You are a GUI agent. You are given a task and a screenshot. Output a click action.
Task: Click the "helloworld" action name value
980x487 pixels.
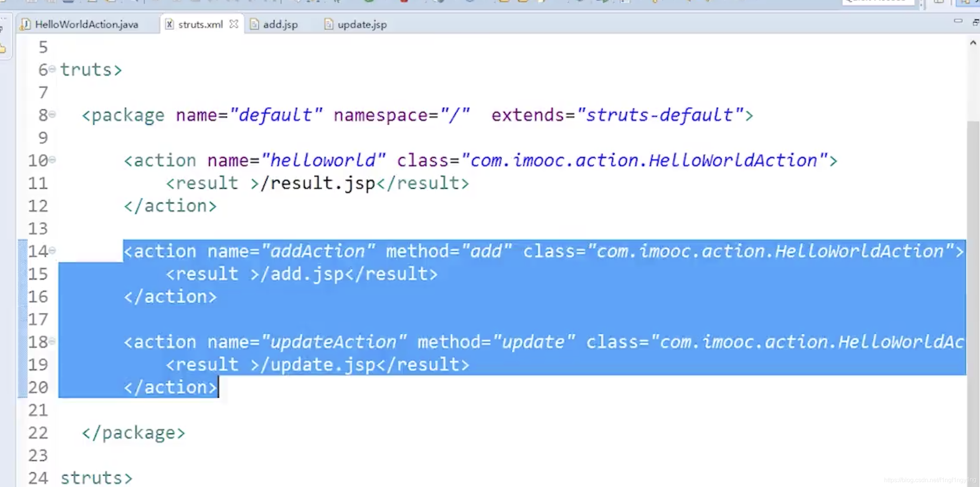[x=323, y=161]
